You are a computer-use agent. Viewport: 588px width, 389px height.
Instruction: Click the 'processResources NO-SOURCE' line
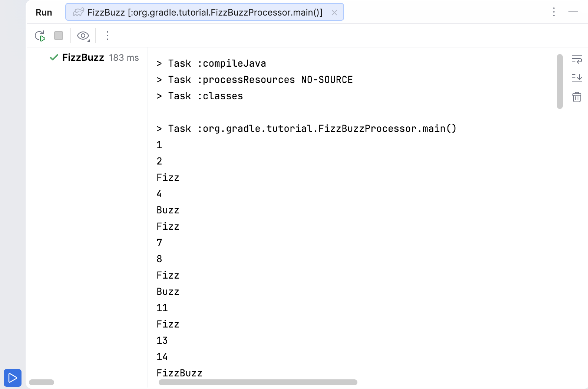[x=255, y=80]
